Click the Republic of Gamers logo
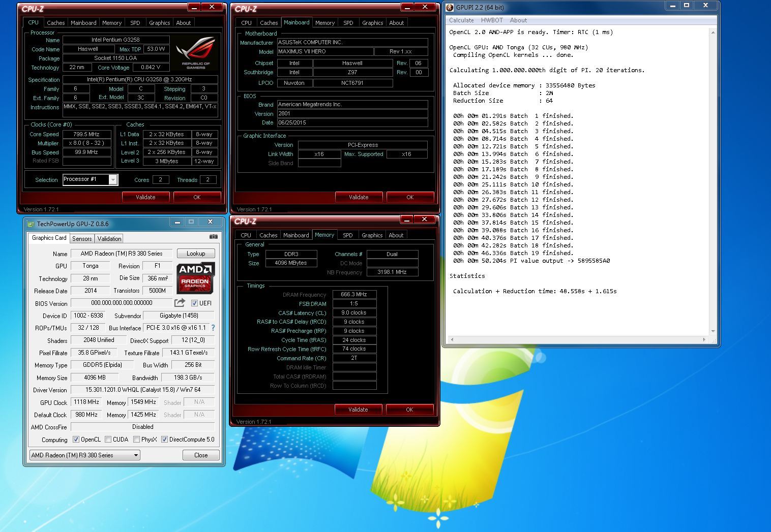This screenshot has width=771, height=532. click(x=196, y=52)
